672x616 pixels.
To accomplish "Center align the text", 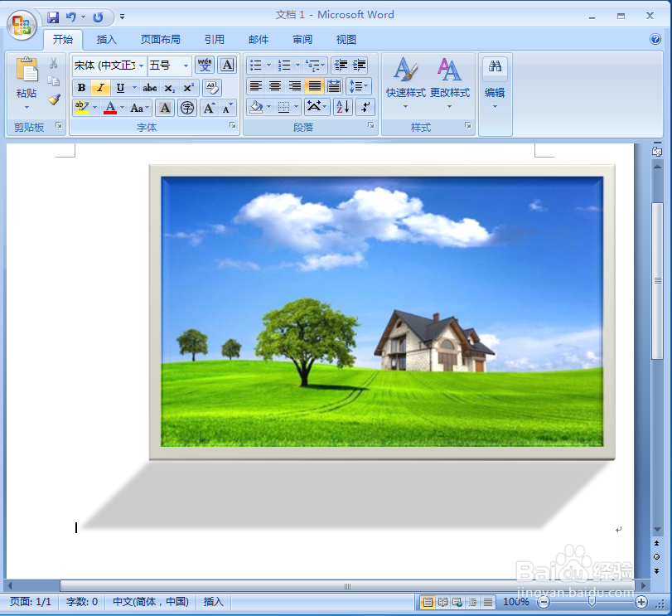I will (x=275, y=86).
